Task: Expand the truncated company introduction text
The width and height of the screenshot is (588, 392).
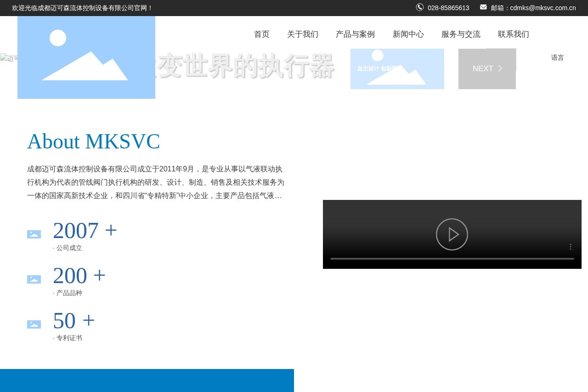Action: point(278,195)
